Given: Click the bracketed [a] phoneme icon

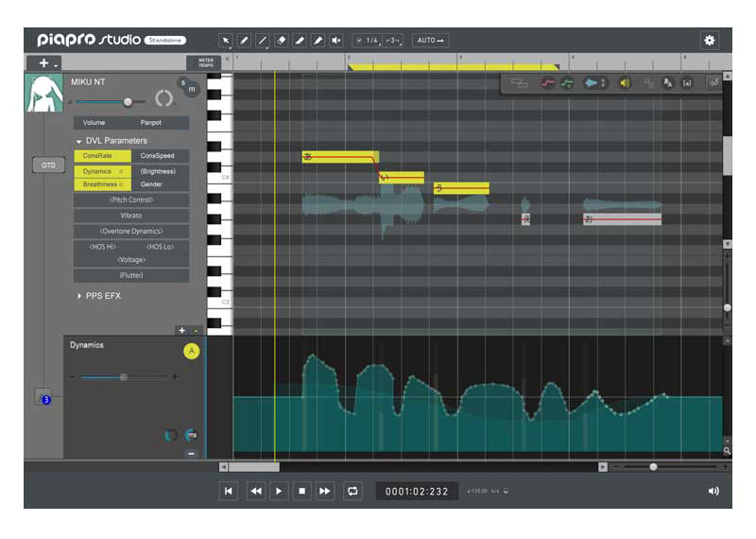Looking at the screenshot, I should [687, 83].
